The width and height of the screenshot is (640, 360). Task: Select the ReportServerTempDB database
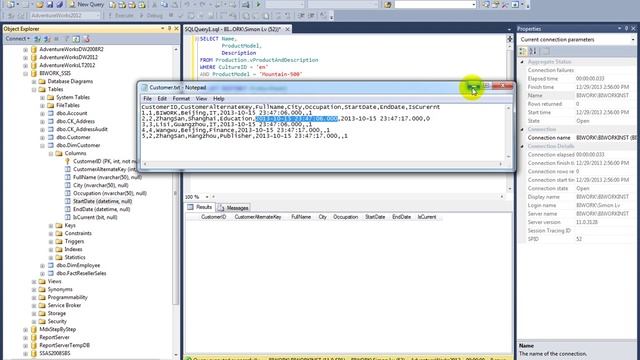(x=64, y=345)
